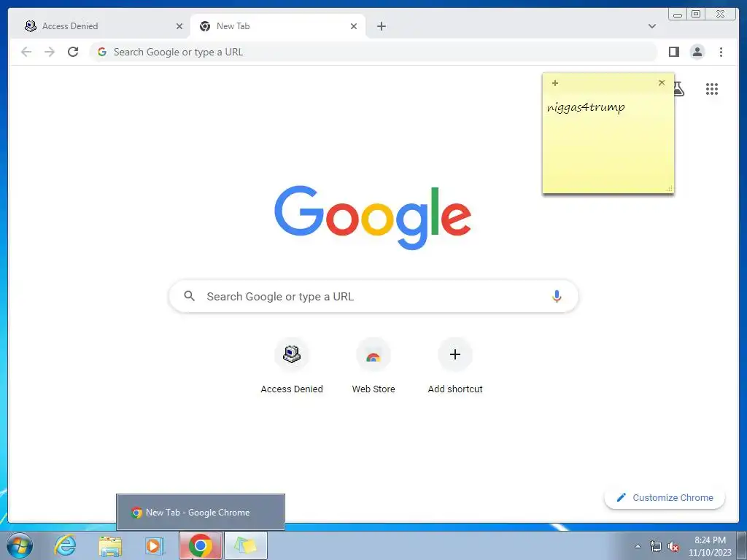Image resolution: width=747 pixels, height=560 pixels.
Task: Open the Google apps grid
Action: [x=712, y=89]
